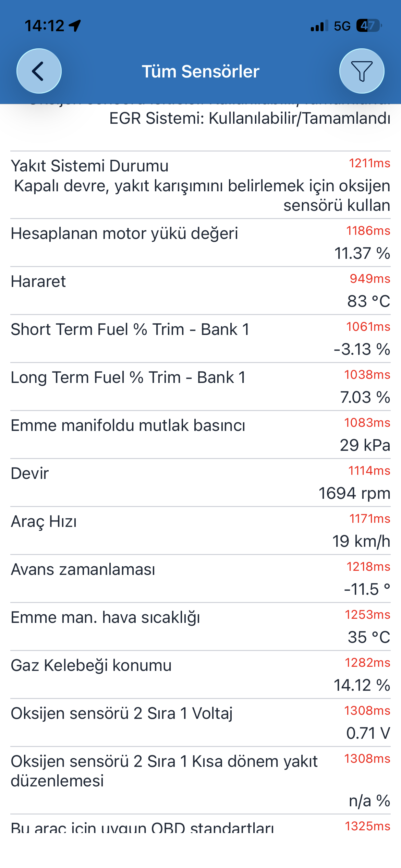Tap the cellular signal bars icon
Screen dimensions: 401x868
pyautogui.click(x=319, y=26)
